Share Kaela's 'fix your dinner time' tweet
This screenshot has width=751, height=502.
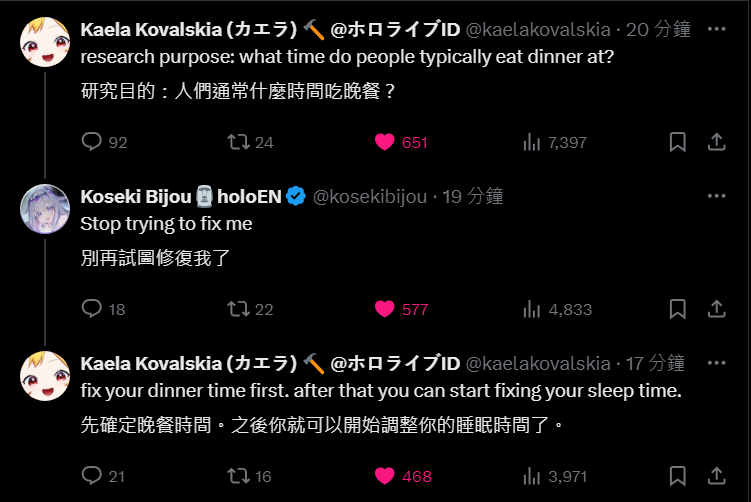pyautogui.click(x=716, y=475)
